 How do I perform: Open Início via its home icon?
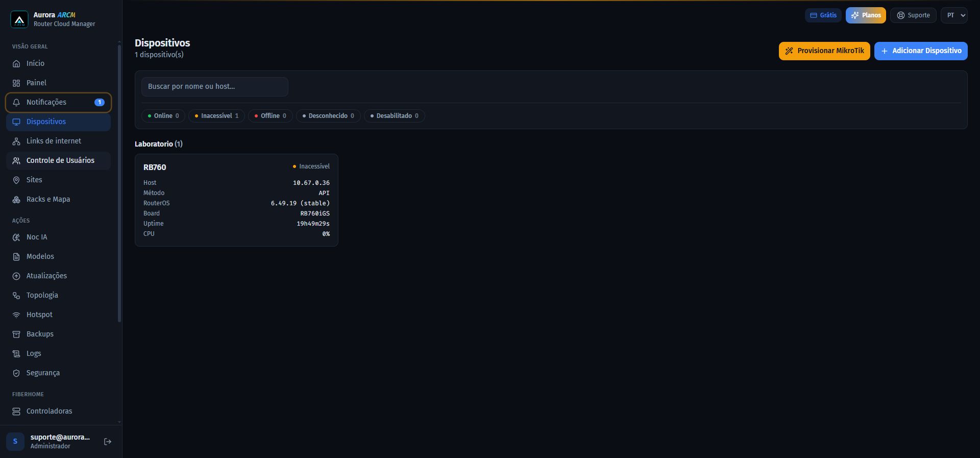tap(16, 64)
